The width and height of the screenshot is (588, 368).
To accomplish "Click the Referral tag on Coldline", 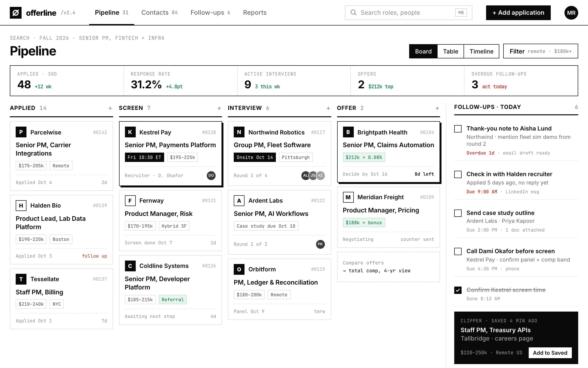I will [x=173, y=300].
